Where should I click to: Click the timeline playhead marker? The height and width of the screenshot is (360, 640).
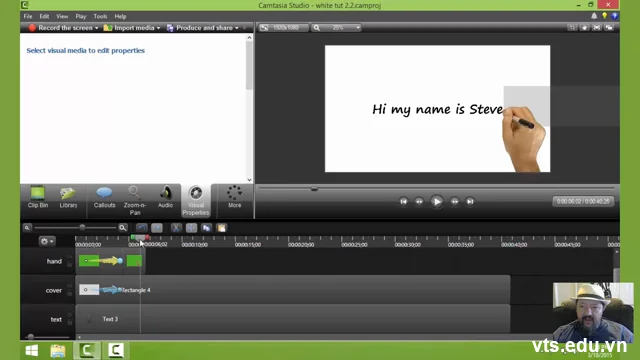coord(140,238)
